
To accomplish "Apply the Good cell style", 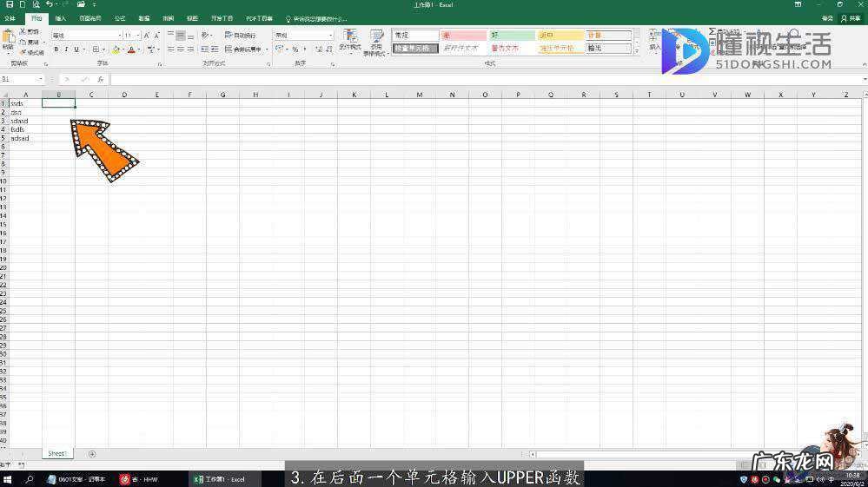I will click(x=512, y=36).
